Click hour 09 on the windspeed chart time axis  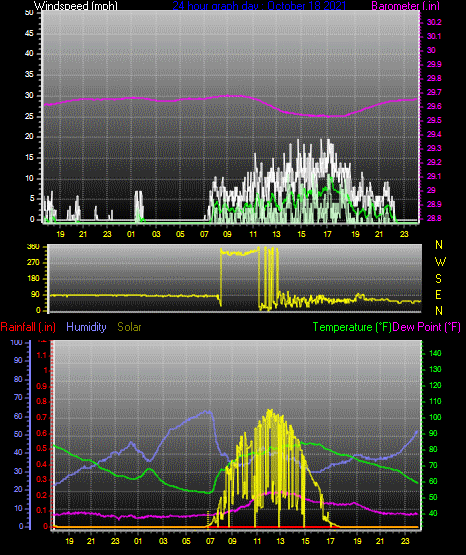tap(227, 234)
